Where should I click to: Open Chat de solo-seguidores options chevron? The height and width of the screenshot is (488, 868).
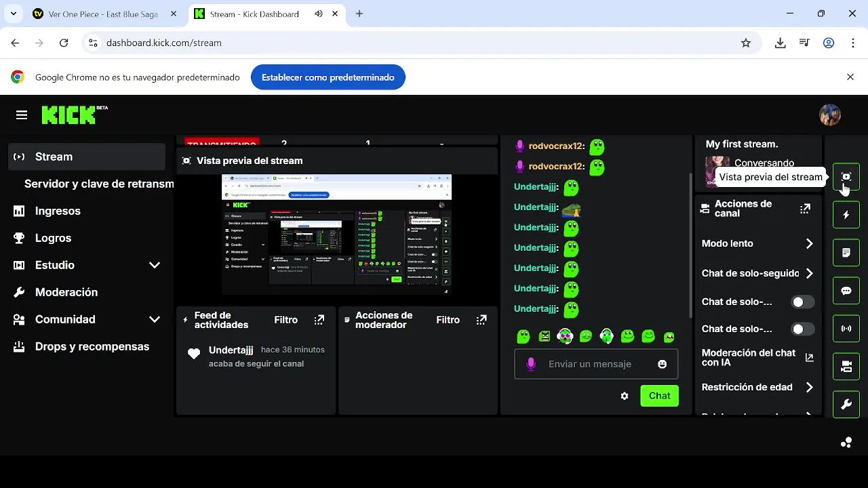[809, 274]
